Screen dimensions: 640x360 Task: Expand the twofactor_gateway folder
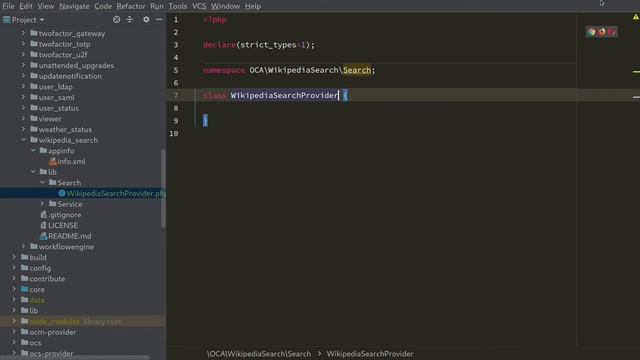[x=23, y=33]
